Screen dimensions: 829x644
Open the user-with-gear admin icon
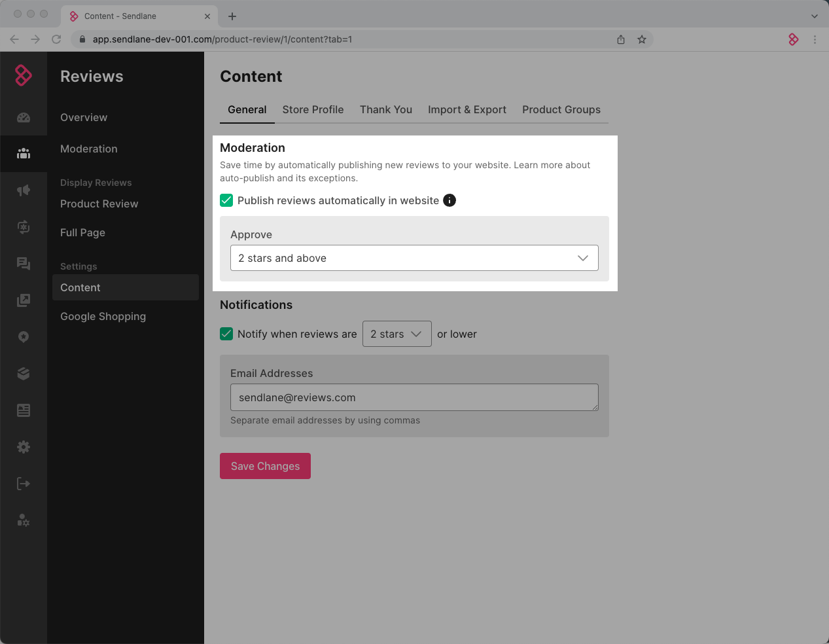[x=24, y=520]
